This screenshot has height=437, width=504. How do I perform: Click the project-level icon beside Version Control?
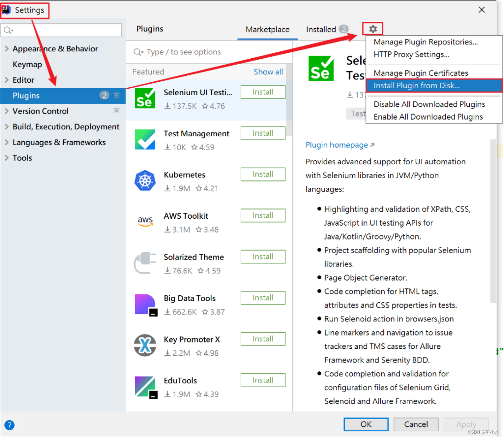(x=117, y=111)
